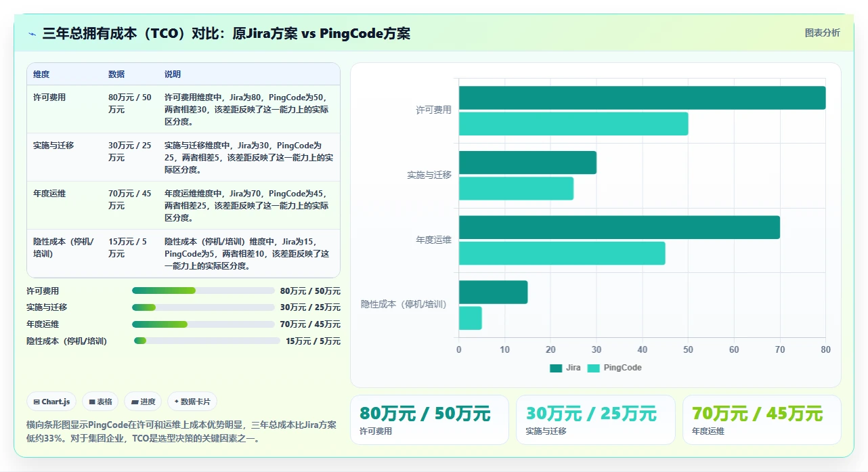Select the Chart.js tag chip
This screenshot has width=868, height=472.
[52, 402]
